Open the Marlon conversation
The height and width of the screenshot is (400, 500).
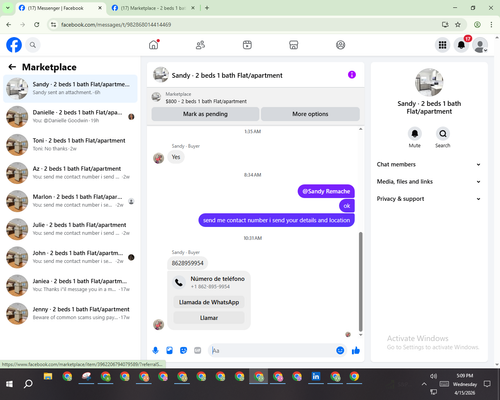pyautogui.click(x=70, y=201)
